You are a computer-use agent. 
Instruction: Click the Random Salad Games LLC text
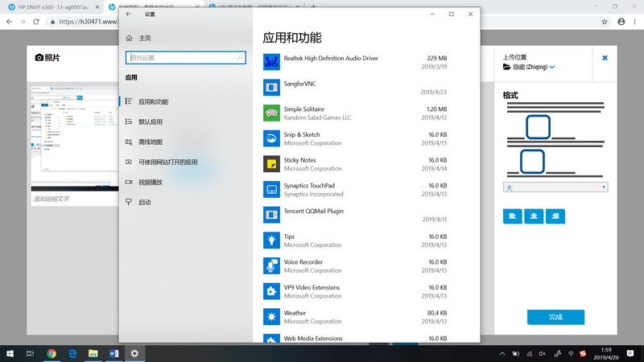pos(317,117)
